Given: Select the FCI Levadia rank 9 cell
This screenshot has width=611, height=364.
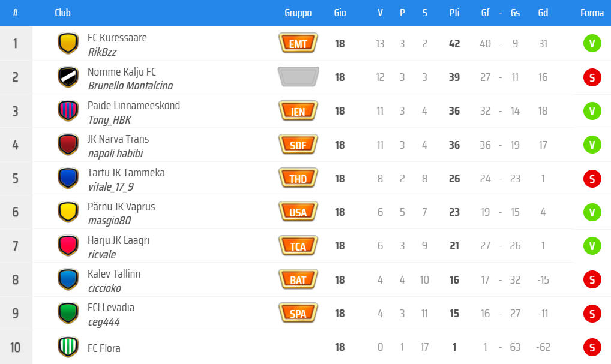Looking at the screenshot, I should (x=16, y=313).
